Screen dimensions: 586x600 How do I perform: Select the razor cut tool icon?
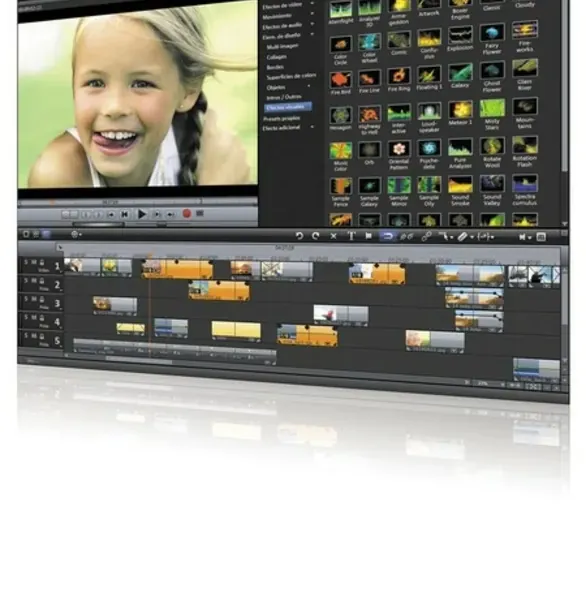[462, 237]
